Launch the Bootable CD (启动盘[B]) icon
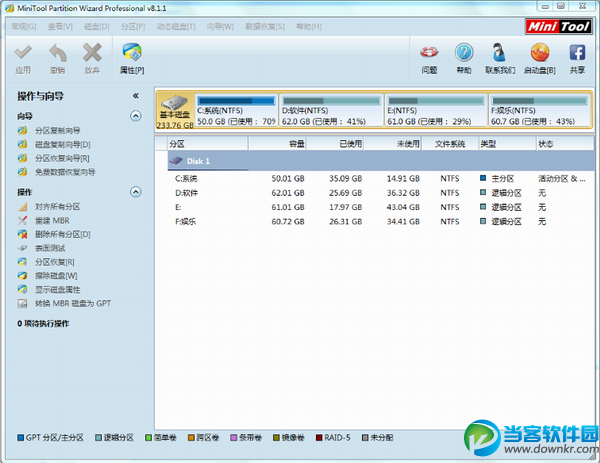 540,52
